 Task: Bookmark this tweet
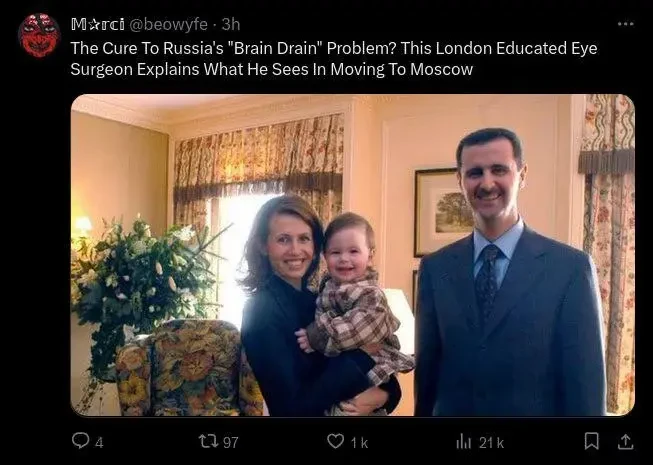tap(592, 441)
